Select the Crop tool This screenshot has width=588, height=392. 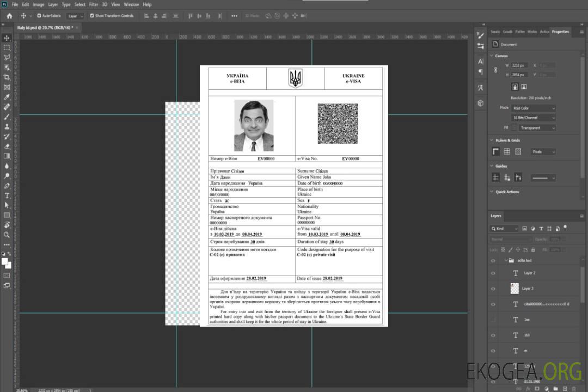click(7, 77)
